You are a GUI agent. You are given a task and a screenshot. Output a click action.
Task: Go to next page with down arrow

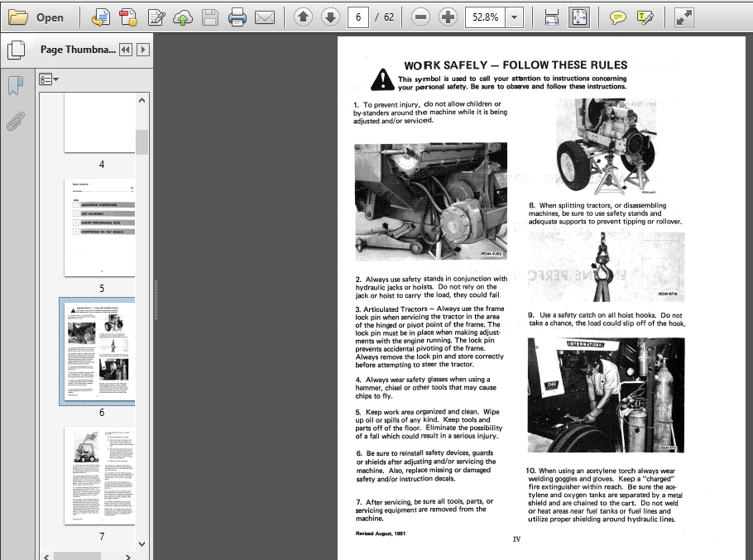tap(330, 17)
